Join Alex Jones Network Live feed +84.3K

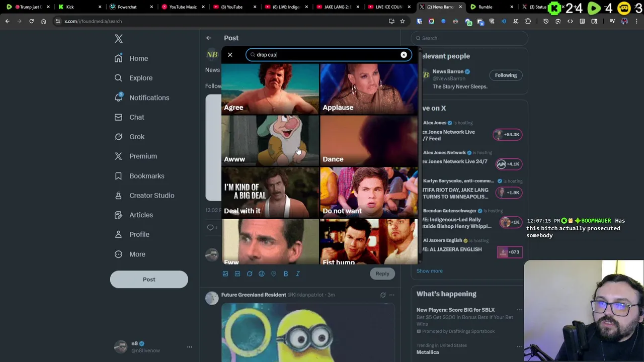point(508,134)
